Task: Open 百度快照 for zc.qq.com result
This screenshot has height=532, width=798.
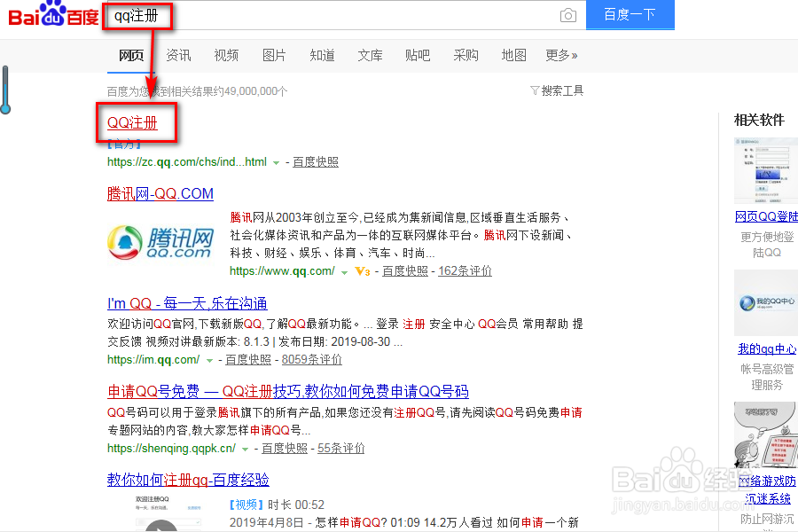Action: 316,162
